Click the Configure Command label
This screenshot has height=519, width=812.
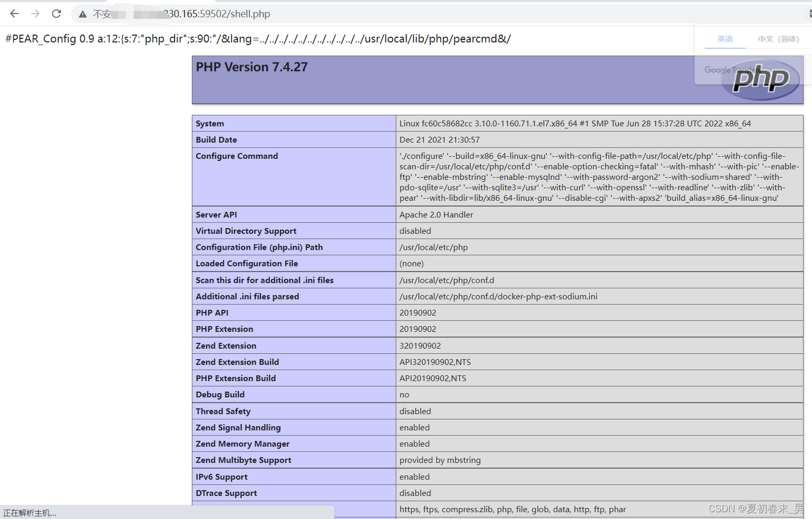point(237,156)
